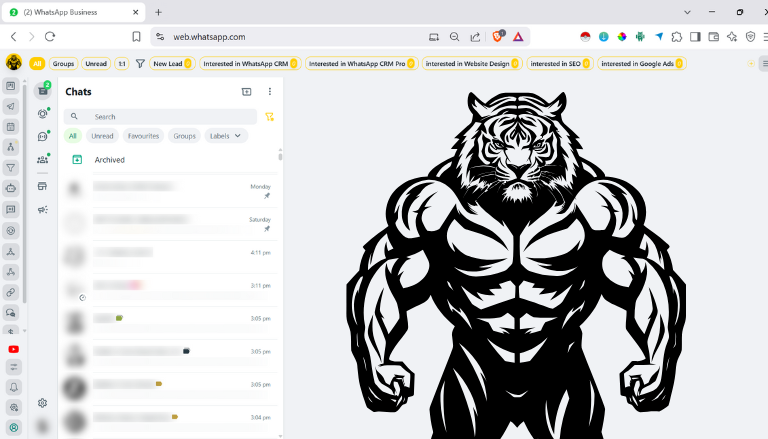This screenshot has height=439, width=768.
Task: Open Interested in WhatsApp CRM tab
Action: pos(250,64)
